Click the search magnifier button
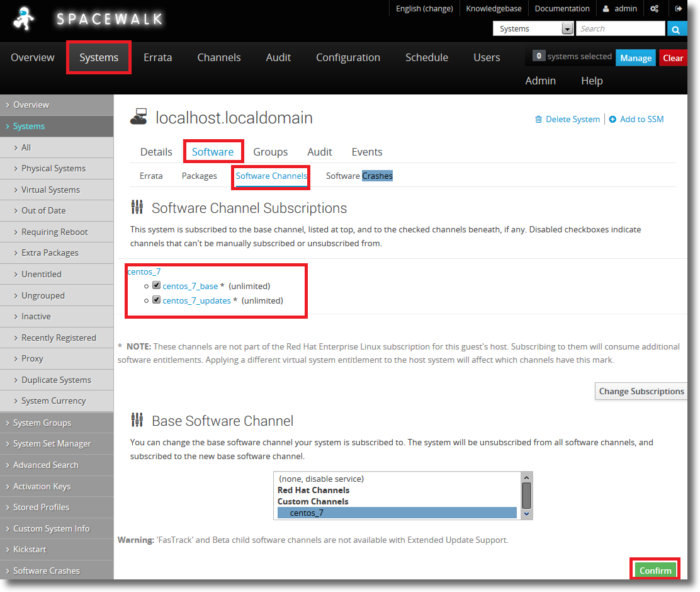The width and height of the screenshot is (700, 592). pyautogui.click(x=676, y=29)
